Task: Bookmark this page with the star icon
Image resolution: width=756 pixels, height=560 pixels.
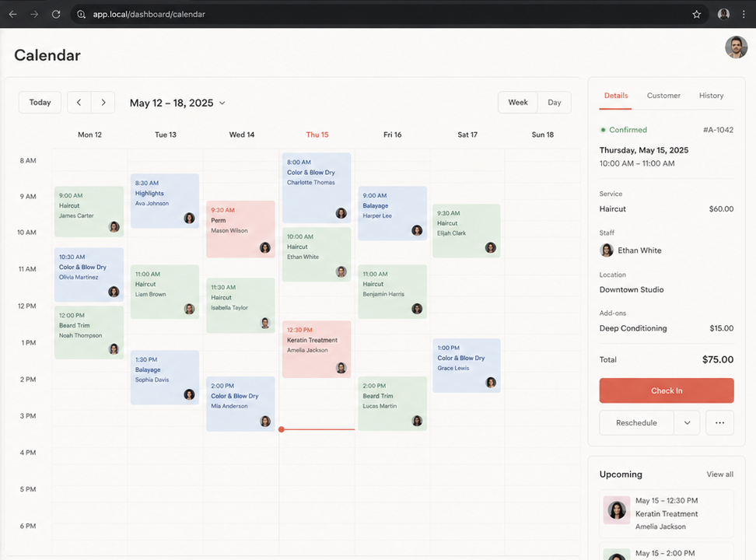Action: (x=697, y=15)
